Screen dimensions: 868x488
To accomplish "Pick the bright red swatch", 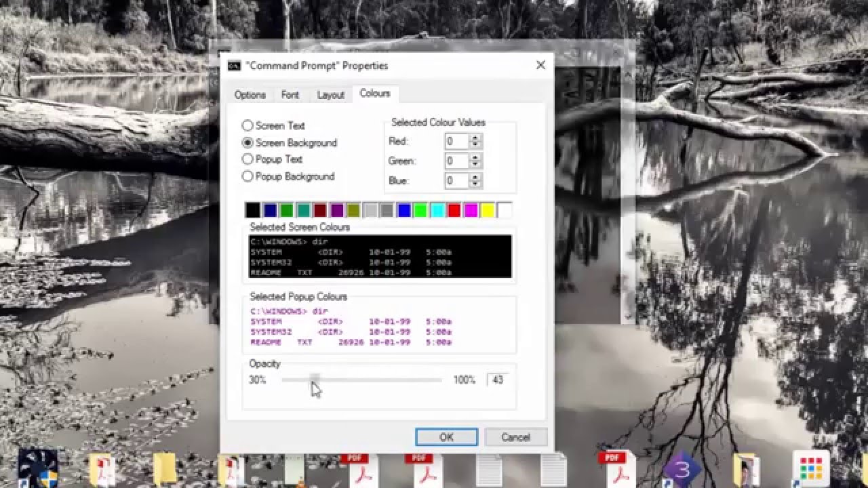I will (x=454, y=210).
